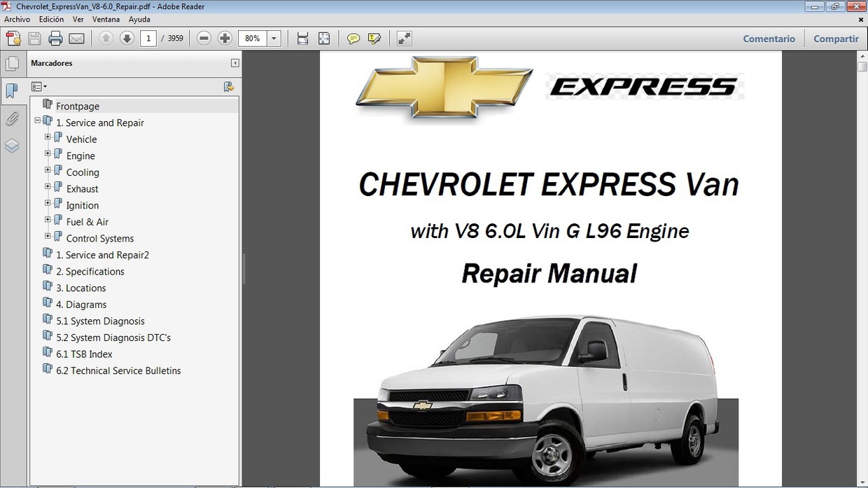Activate the bookmarks sidebar tab icon
This screenshot has height=488, width=868.
point(13,91)
